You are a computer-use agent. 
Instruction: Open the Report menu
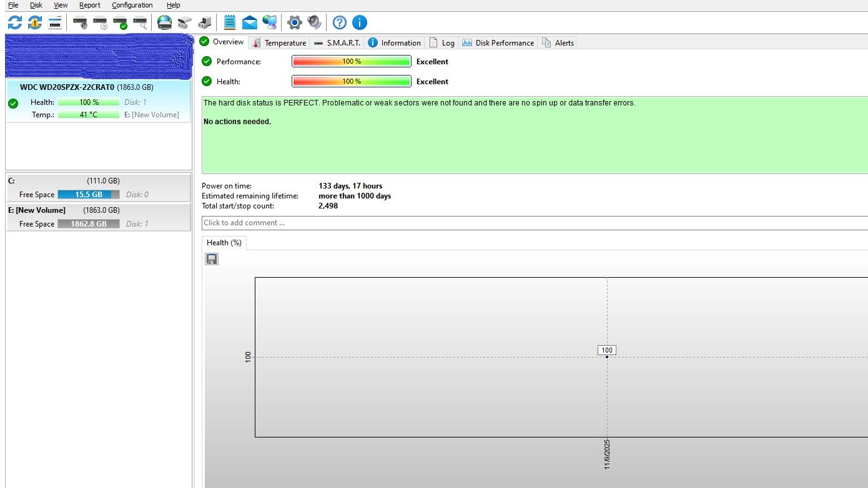[x=89, y=5]
